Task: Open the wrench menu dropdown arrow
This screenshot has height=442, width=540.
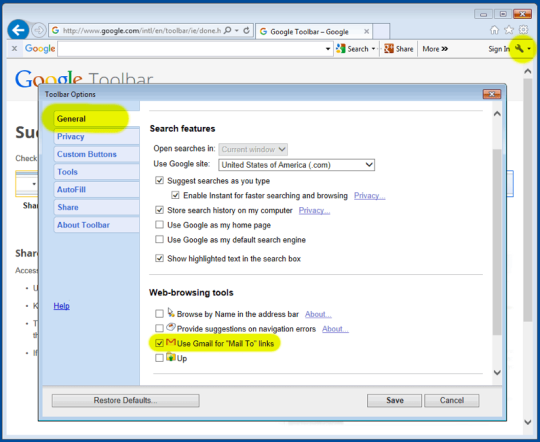Action: [529, 49]
